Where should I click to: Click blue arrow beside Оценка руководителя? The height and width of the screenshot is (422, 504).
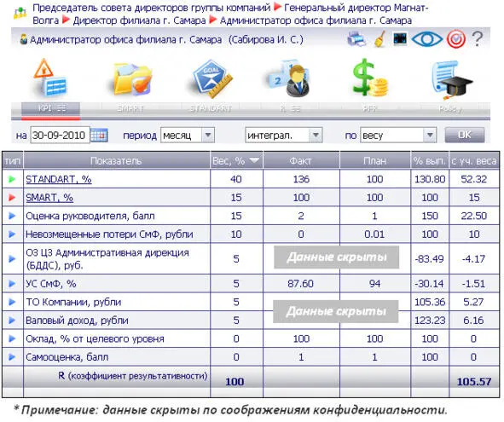click(x=12, y=216)
